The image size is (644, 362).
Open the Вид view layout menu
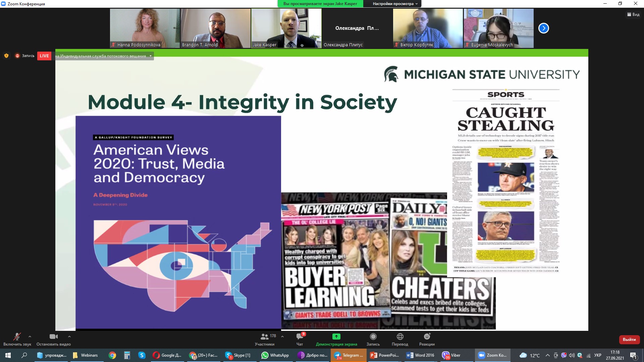[x=633, y=14]
